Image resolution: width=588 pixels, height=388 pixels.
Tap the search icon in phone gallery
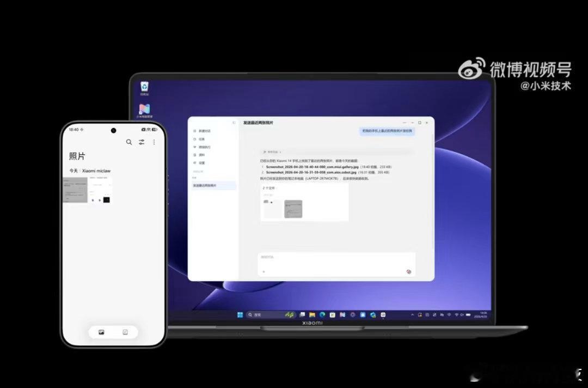pyautogui.click(x=129, y=142)
